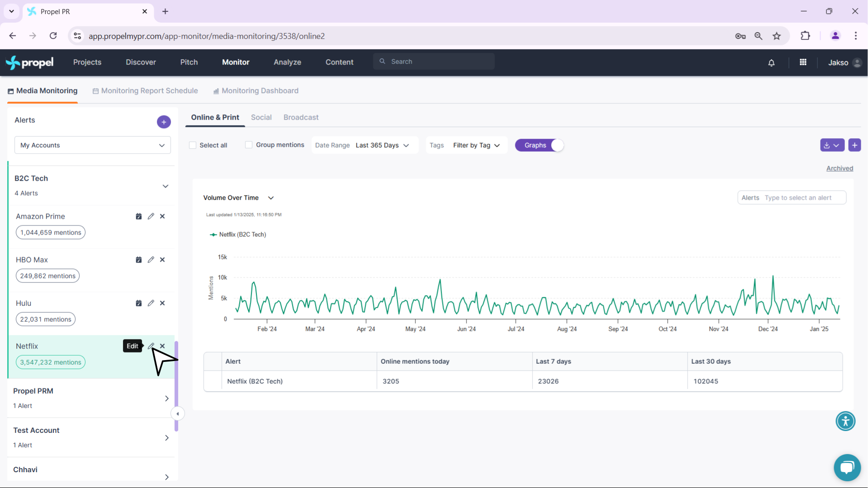The width and height of the screenshot is (868, 488).
Task: Open the Discover menu
Action: (141, 62)
